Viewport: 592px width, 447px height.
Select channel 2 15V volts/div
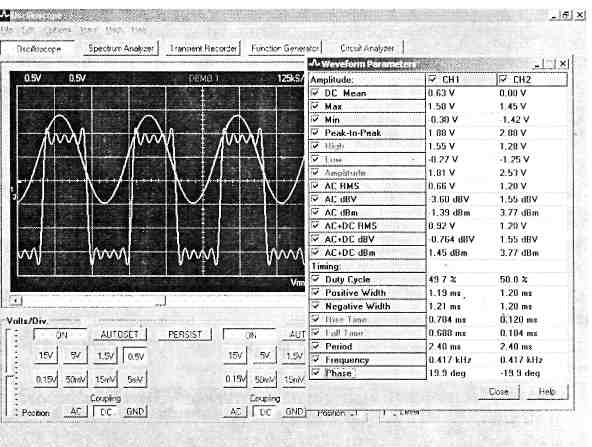tap(235, 356)
